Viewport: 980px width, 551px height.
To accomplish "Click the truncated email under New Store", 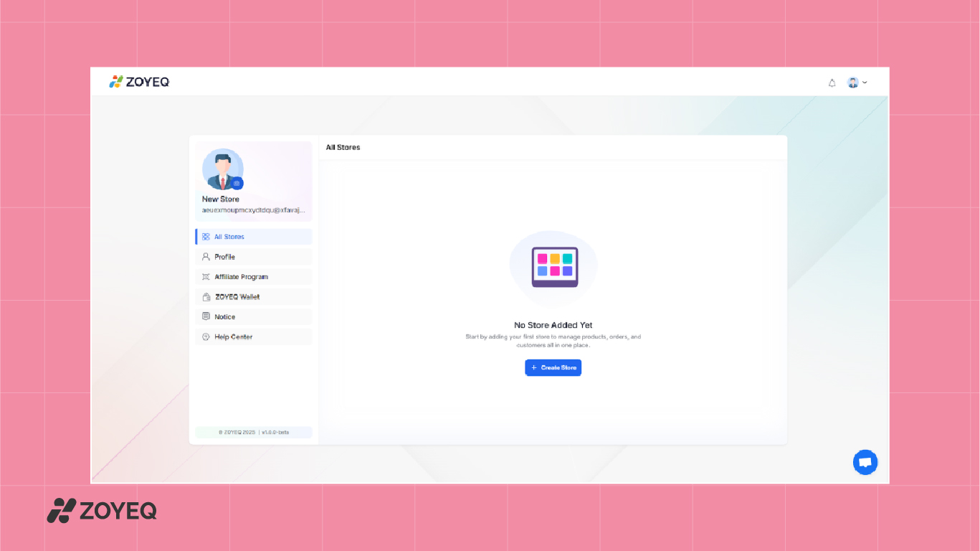I will pos(254,211).
